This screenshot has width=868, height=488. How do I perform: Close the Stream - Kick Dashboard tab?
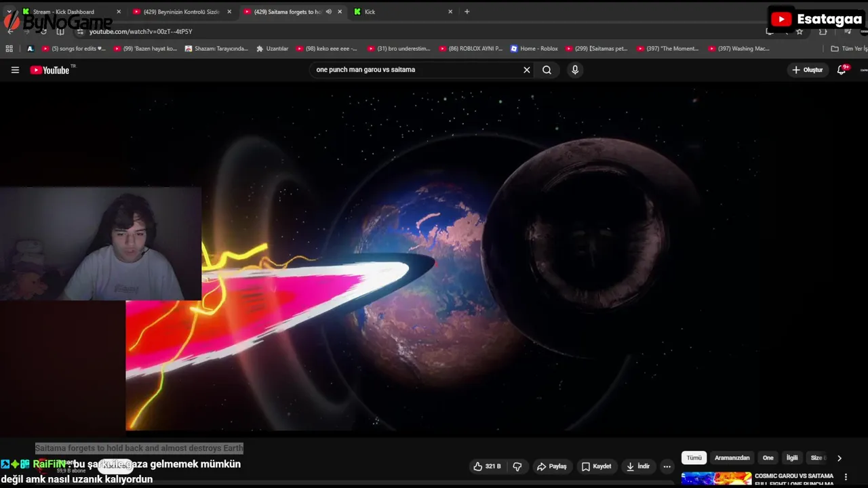[119, 12]
